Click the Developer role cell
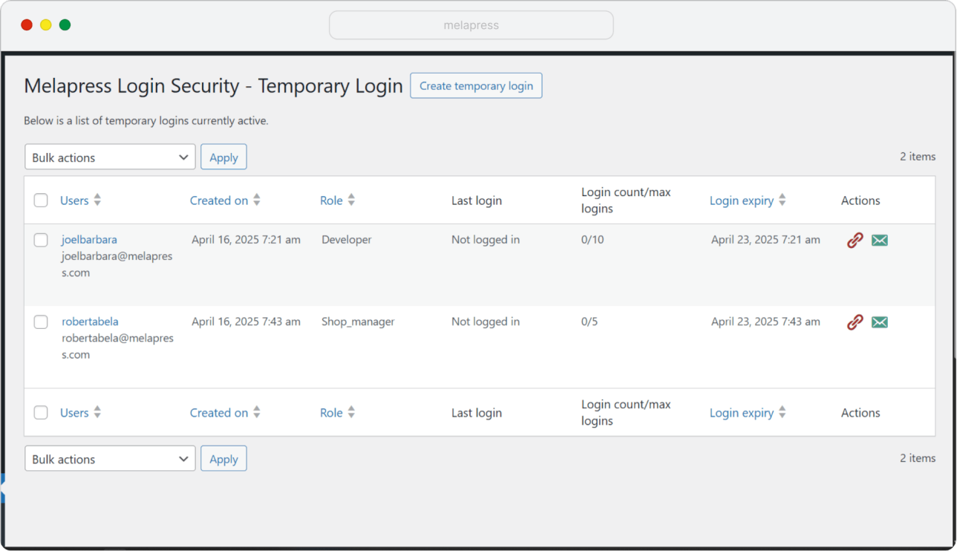The image size is (980, 551). tap(346, 239)
